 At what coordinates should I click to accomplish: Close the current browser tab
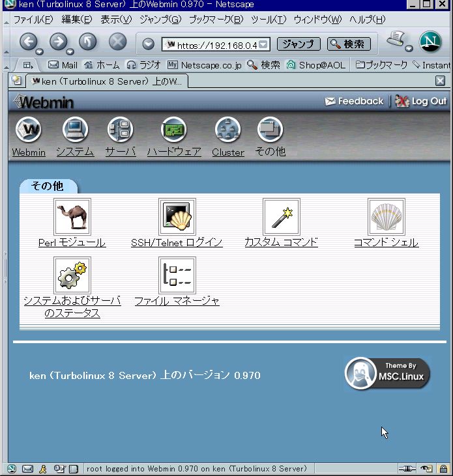[x=440, y=81]
